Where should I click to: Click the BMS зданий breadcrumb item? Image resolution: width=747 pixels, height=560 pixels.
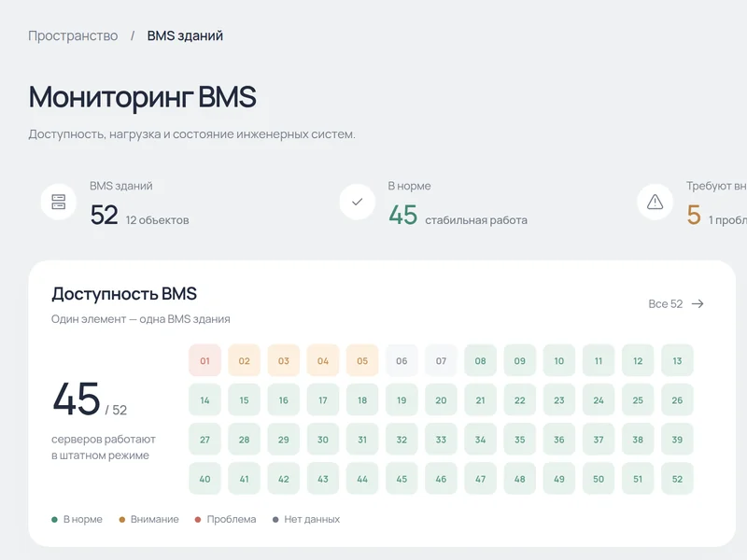click(185, 35)
